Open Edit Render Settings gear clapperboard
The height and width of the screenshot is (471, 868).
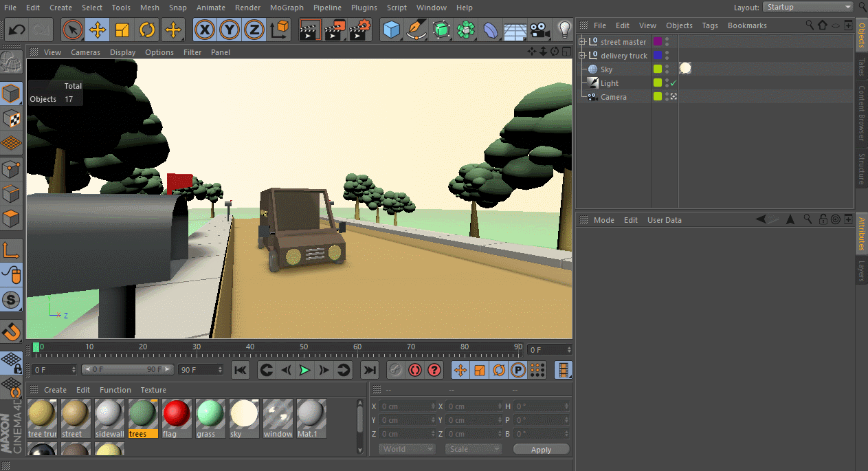tap(360, 30)
